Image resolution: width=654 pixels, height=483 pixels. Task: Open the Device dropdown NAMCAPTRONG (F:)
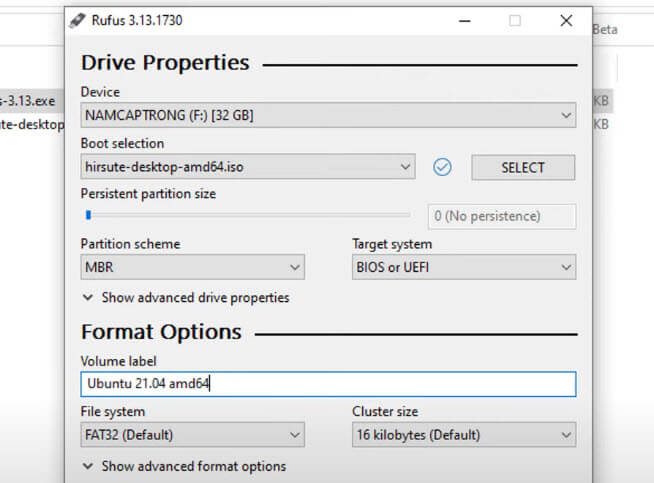click(328, 115)
